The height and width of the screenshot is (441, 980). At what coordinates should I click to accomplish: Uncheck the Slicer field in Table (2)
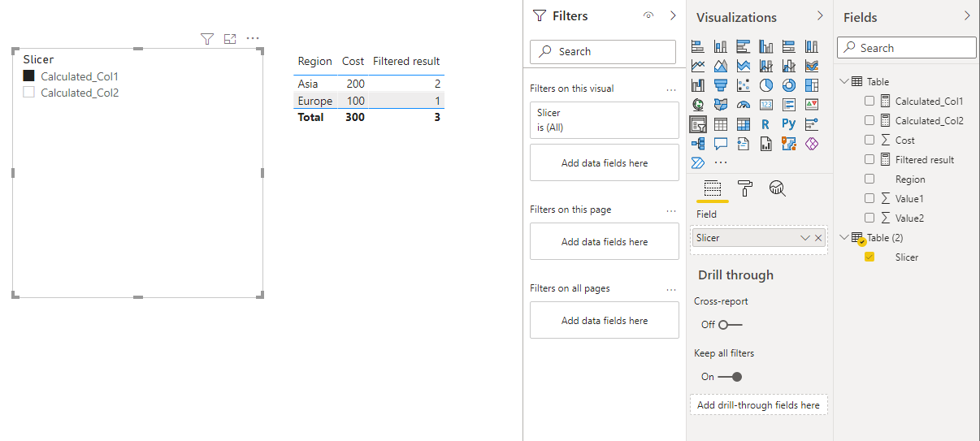pyautogui.click(x=869, y=257)
